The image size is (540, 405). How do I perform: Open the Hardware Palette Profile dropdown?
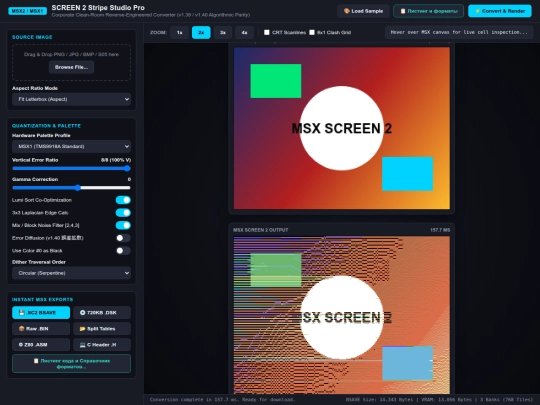point(71,146)
